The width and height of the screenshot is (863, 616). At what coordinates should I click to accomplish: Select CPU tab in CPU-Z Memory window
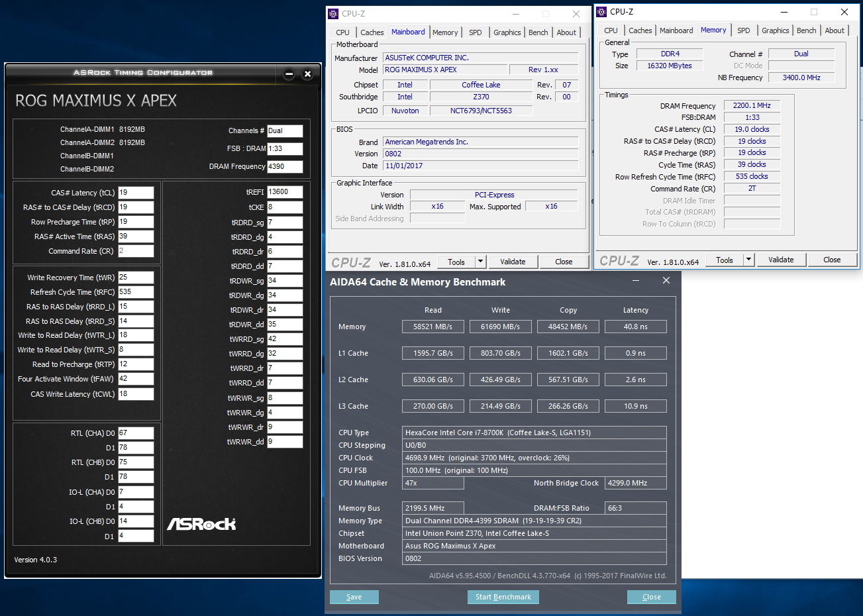tap(611, 30)
